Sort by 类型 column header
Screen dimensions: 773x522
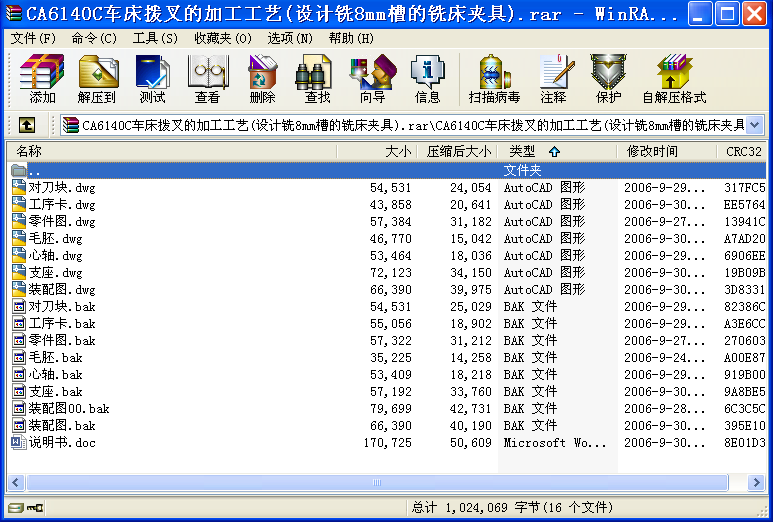pyautogui.click(x=557, y=151)
